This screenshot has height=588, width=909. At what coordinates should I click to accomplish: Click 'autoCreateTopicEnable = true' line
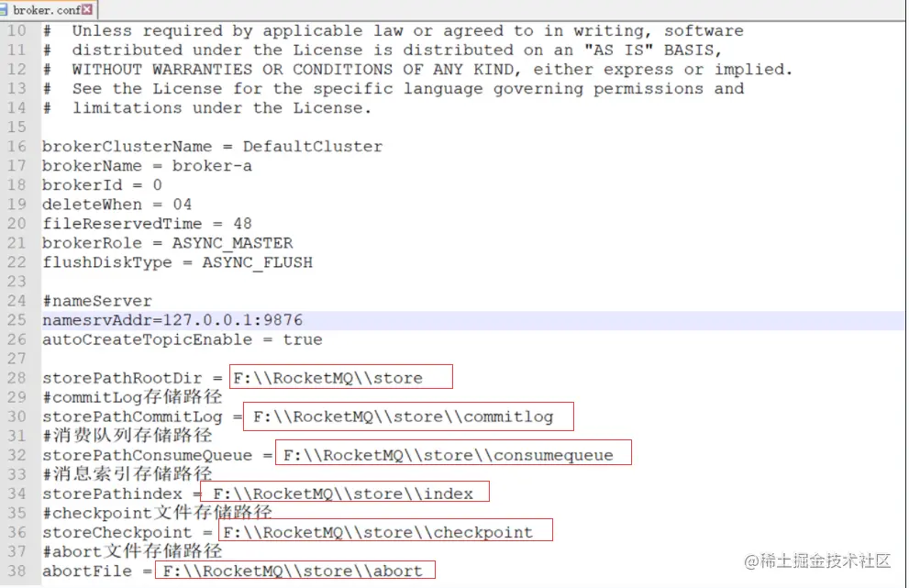point(182,339)
